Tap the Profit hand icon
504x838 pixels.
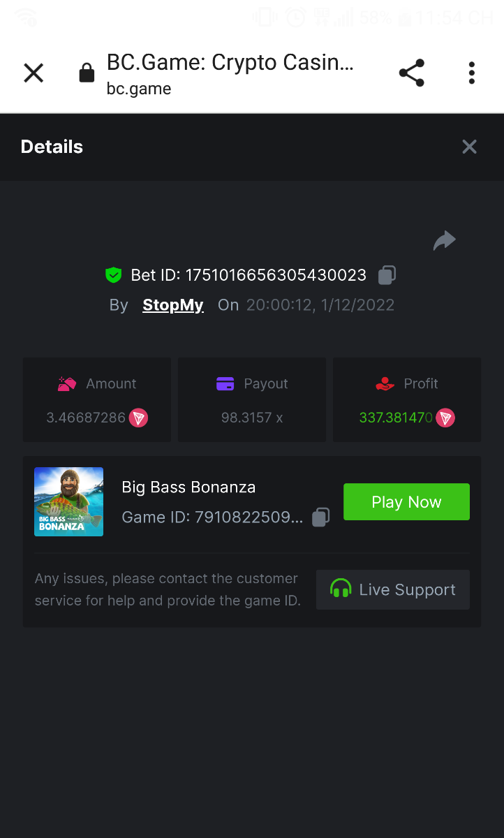coord(385,384)
